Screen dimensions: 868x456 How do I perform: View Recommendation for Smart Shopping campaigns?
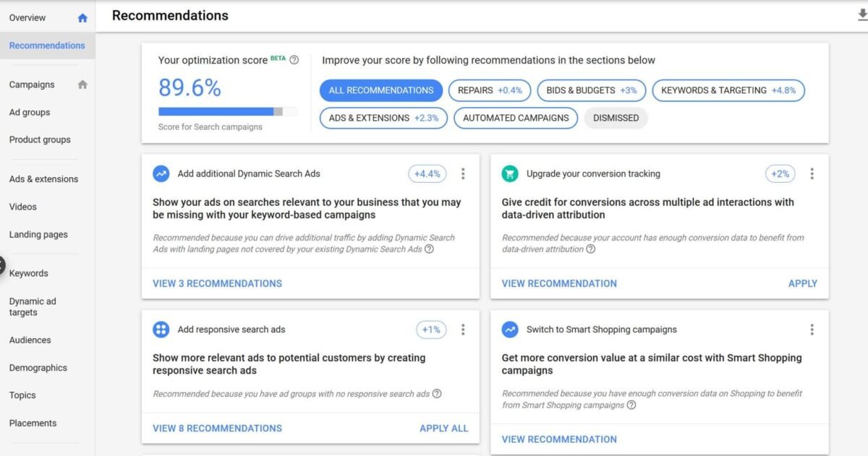[559, 439]
